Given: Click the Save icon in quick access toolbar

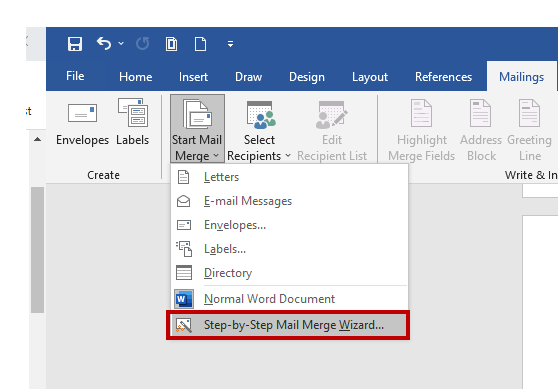Looking at the screenshot, I should [75, 44].
